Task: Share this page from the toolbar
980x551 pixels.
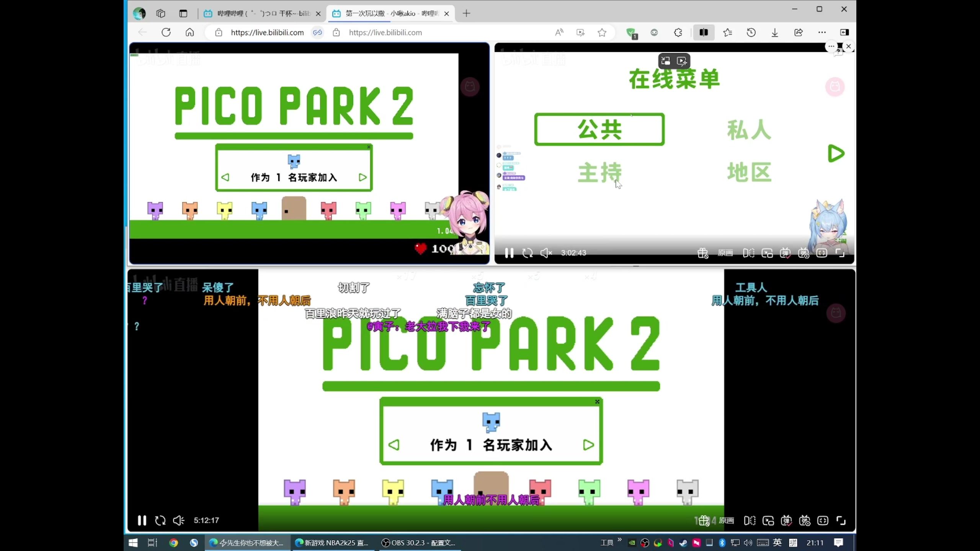Action: pyautogui.click(x=799, y=33)
